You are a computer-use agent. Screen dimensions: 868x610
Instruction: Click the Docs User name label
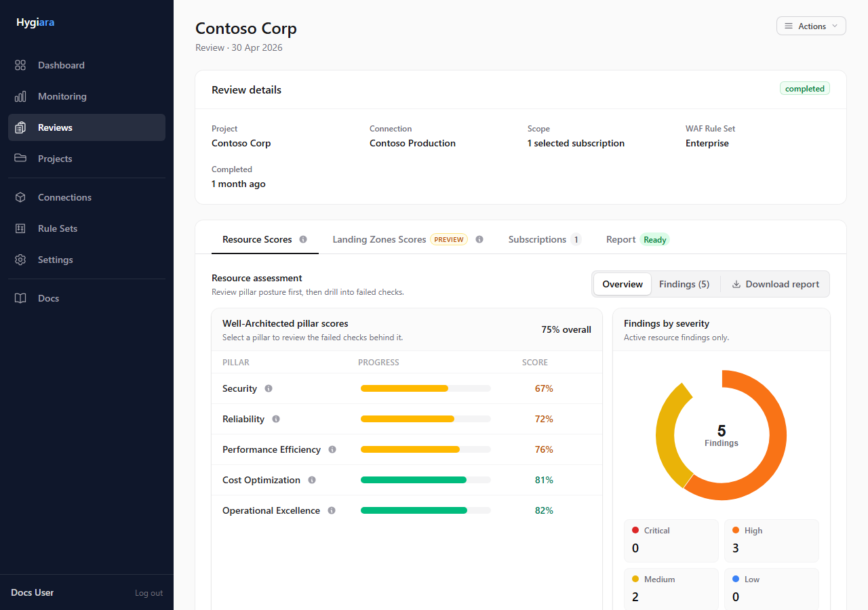[33, 592]
